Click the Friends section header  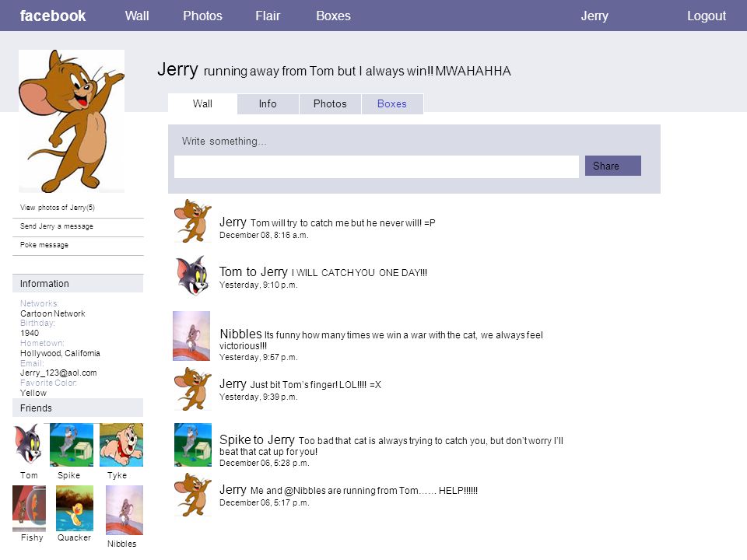78,408
